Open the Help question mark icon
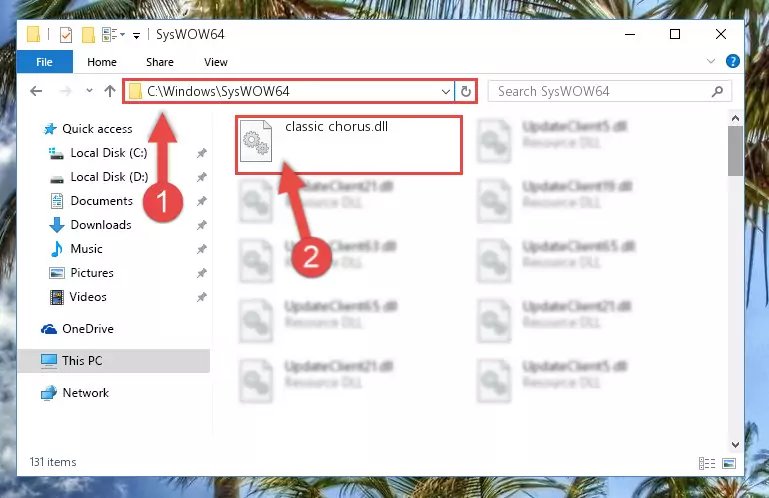Image resolution: width=769 pixels, height=498 pixels. click(733, 61)
